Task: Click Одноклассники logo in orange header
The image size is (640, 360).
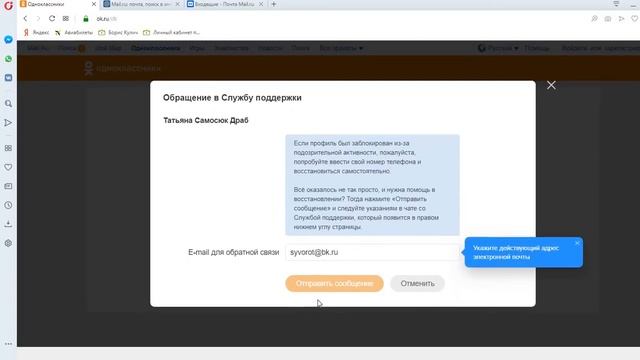Action: coord(122,68)
